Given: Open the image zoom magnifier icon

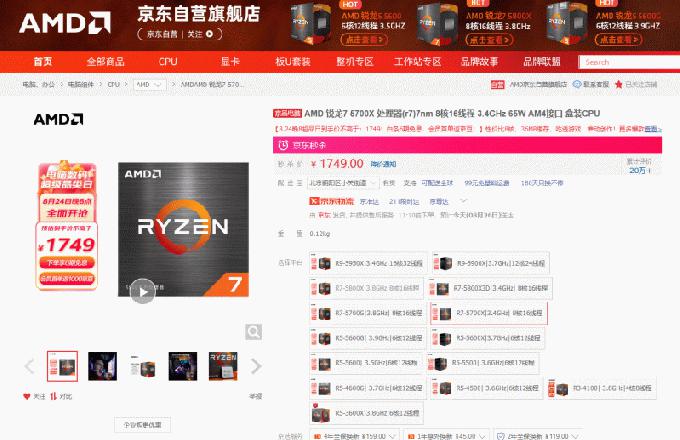Looking at the screenshot, I should (253, 332).
